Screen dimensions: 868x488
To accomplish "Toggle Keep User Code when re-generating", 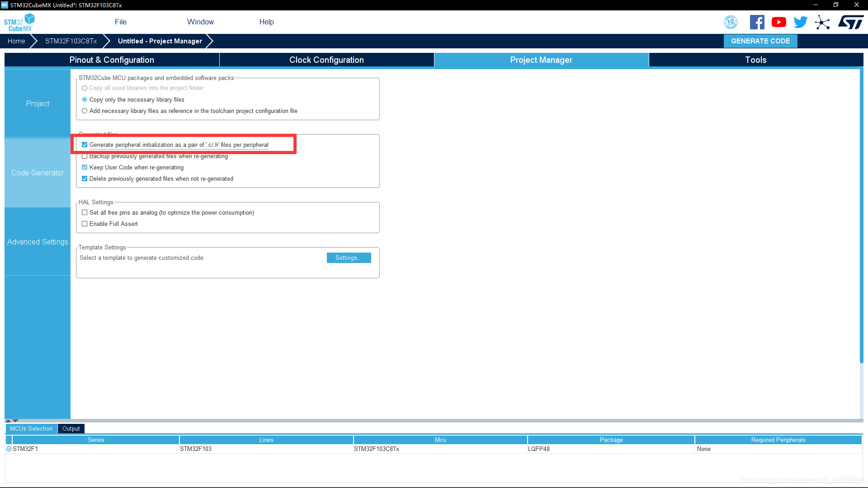I will coord(85,168).
